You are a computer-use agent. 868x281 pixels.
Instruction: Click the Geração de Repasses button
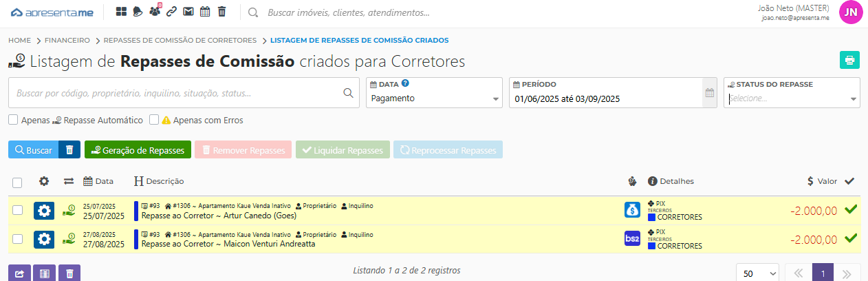tap(138, 150)
